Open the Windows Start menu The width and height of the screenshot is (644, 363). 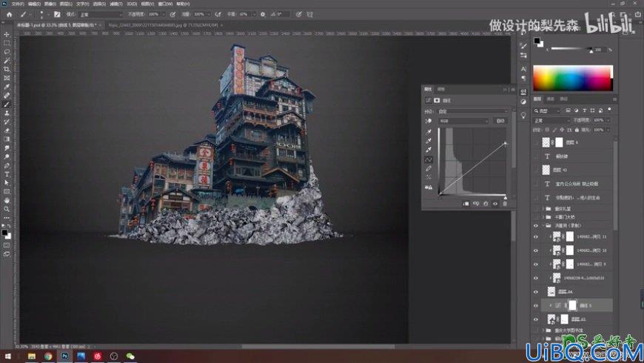[x=8, y=356]
